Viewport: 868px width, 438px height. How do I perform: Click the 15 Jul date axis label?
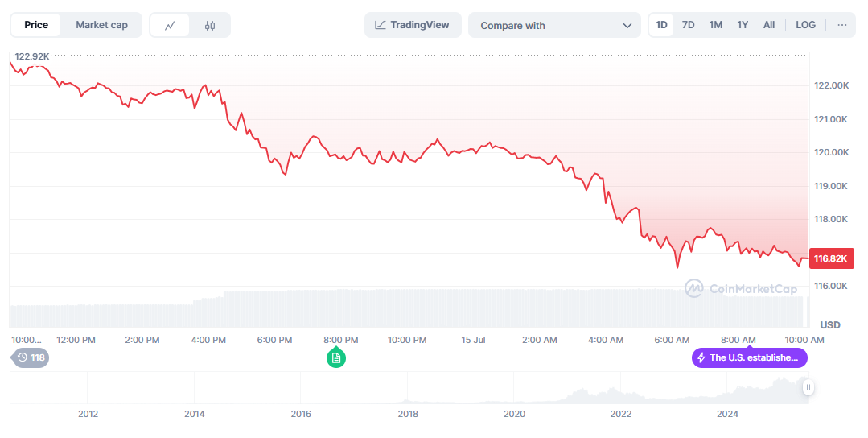tap(473, 340)
